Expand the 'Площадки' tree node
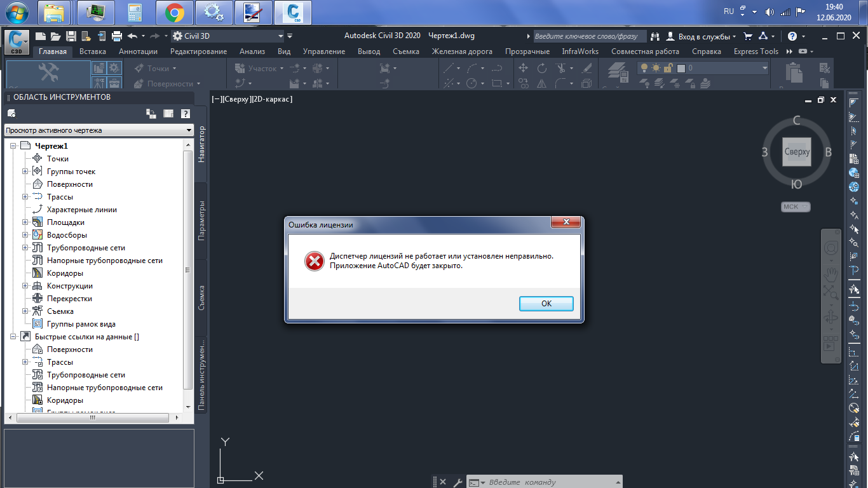 (25, 222)
